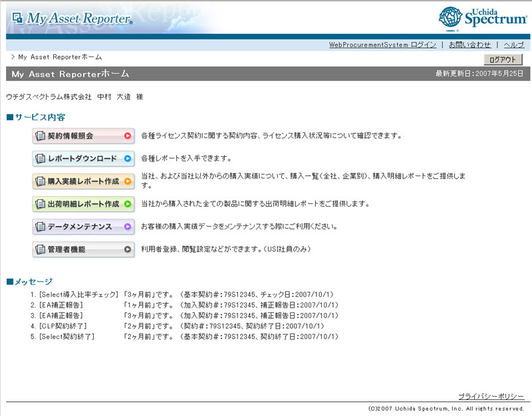Select the EA補正報告 「3ヶ月前」 message row

click(185, 316)
